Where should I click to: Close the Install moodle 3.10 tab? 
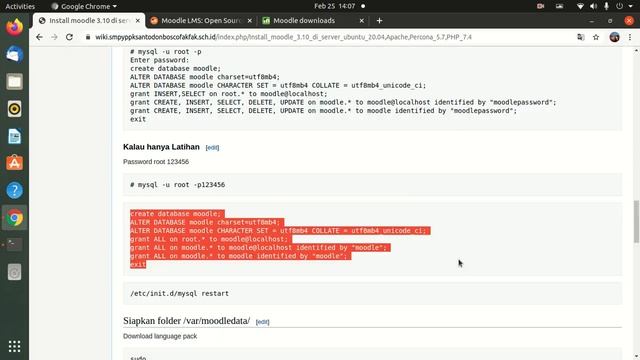click(138, 20)
